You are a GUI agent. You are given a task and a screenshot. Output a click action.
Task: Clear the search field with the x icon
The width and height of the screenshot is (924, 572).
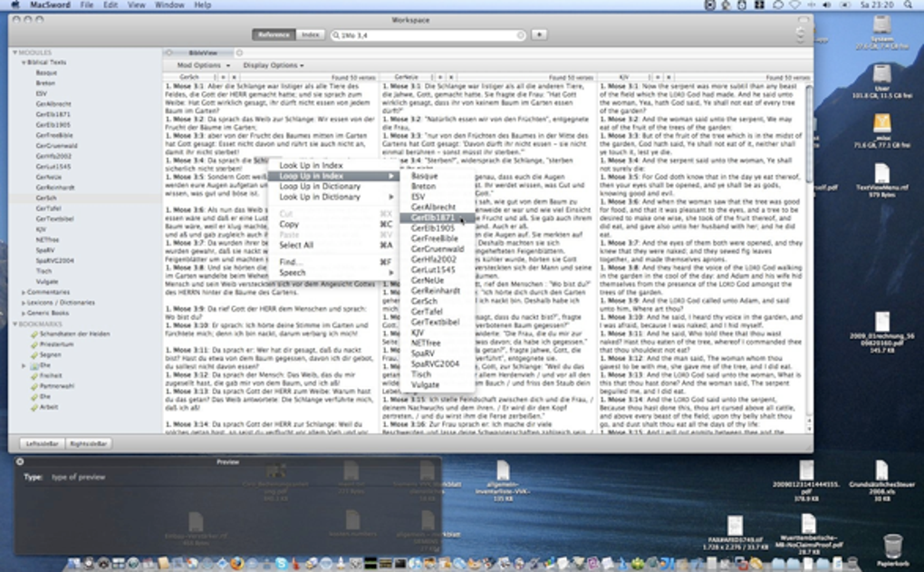[x=520, y=35]
